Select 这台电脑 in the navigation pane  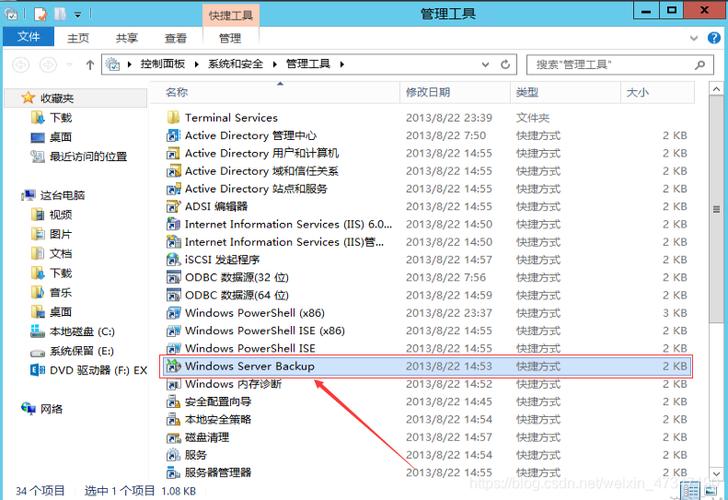click(x=62, y=195)
